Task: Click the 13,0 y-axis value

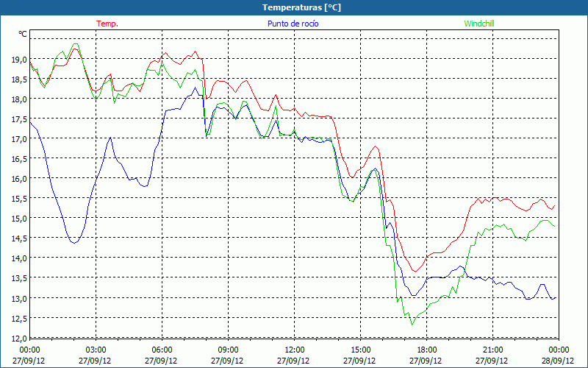Action: (x=19, y=298)
